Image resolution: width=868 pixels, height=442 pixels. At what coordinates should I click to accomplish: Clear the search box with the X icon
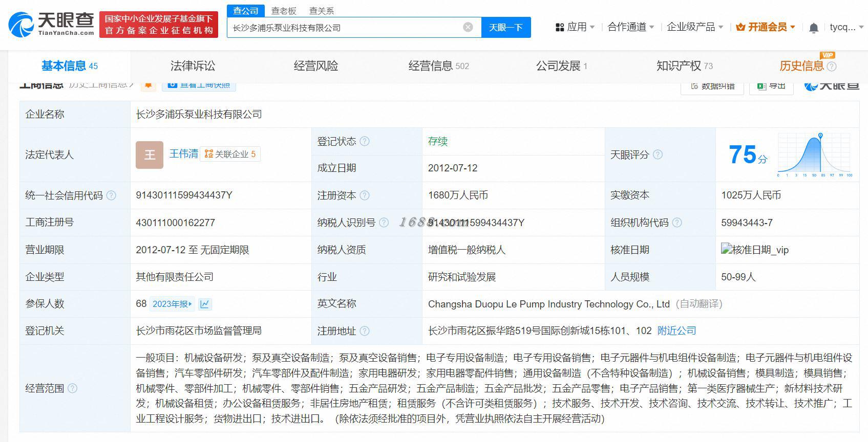pos(468,27)
